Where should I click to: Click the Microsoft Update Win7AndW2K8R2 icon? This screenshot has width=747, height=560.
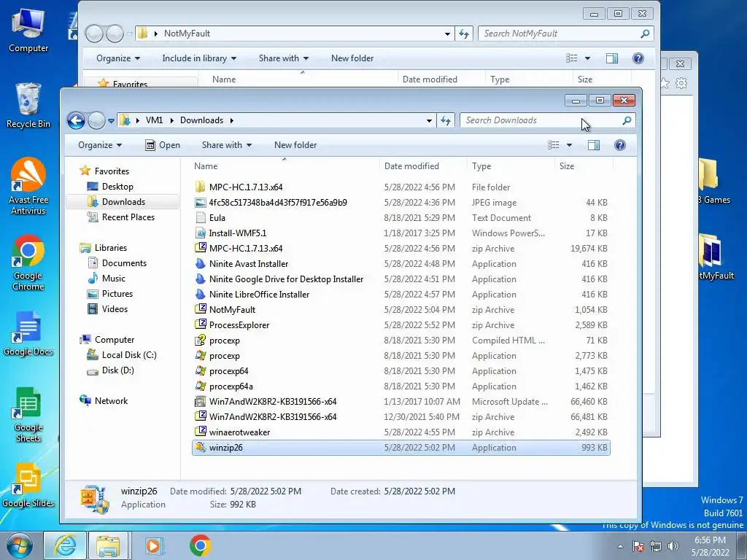coord(200,402)
